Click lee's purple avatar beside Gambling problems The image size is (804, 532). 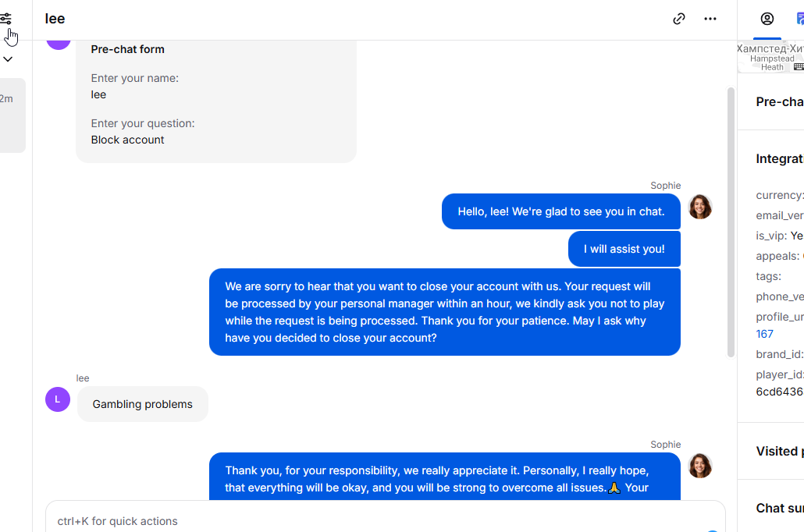tap(58, 399)
